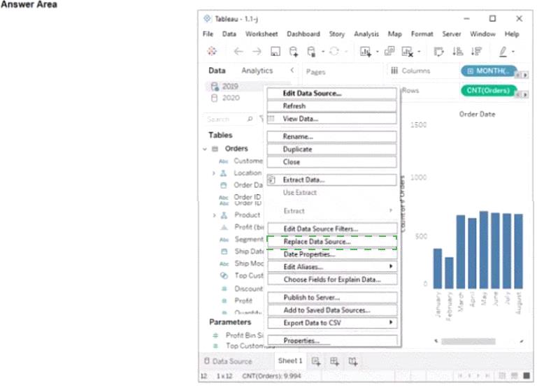
Task: Open the Edit Aliases submenu
Action: pos(332,266)
